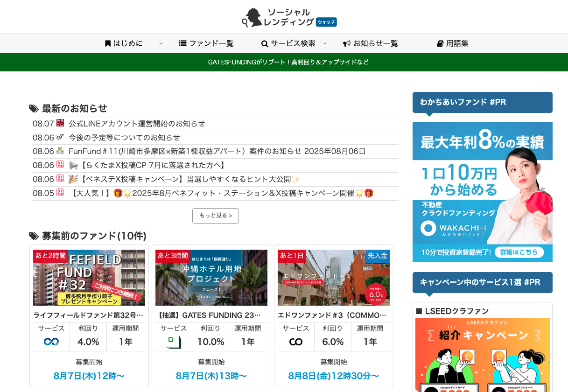Open the ライフフィールドファンド第32号 title link
This screenshot has height=392, width=568.
(x=89, y=315)
